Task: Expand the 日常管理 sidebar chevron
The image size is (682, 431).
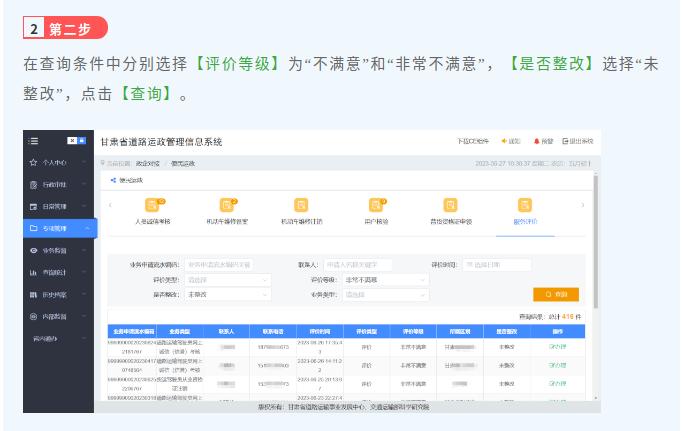Action: [x=84, y=207]
